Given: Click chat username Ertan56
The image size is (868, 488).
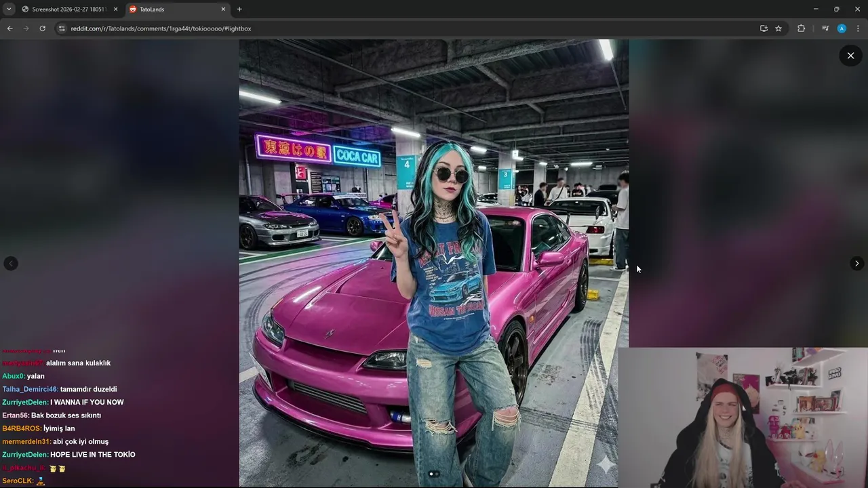Looking at the screenshot, I should [x=16, y=415].
